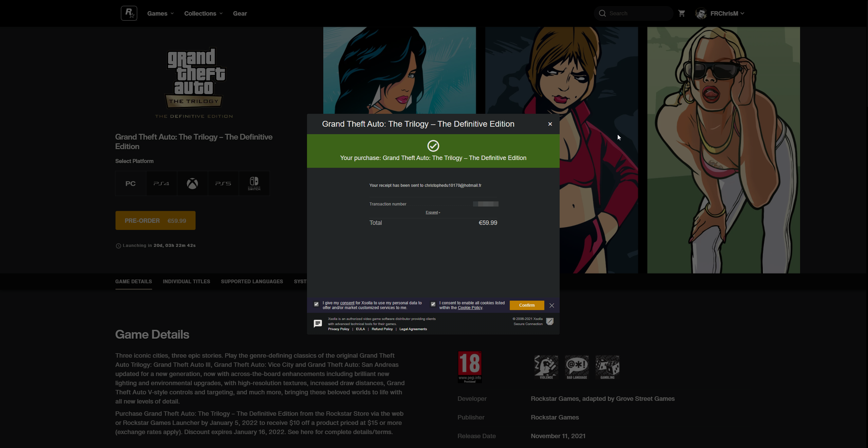Click the receipt email address text
The height and width of the screenshot is (448, 868).
(x=453, y=185)
